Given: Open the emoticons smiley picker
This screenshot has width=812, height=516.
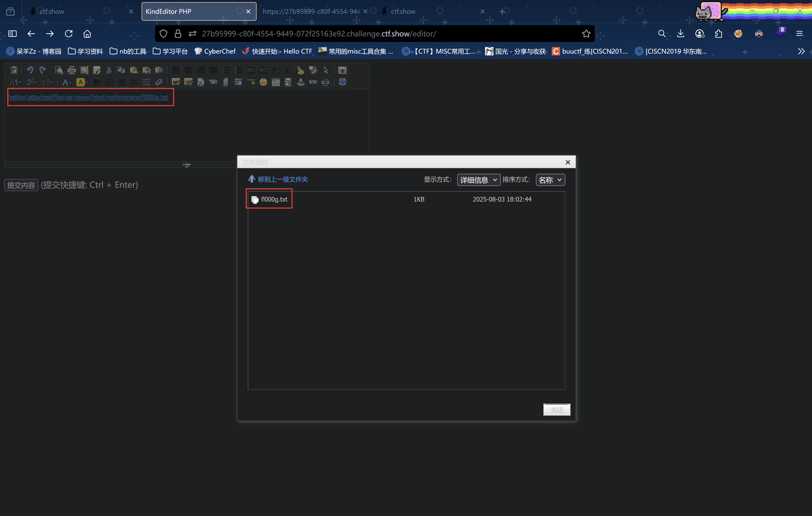Looking at the screenshot, I should pos(263,82).
